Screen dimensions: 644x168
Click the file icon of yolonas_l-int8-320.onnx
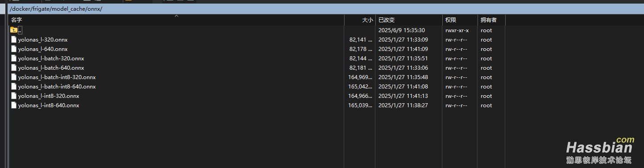(14, 96)
